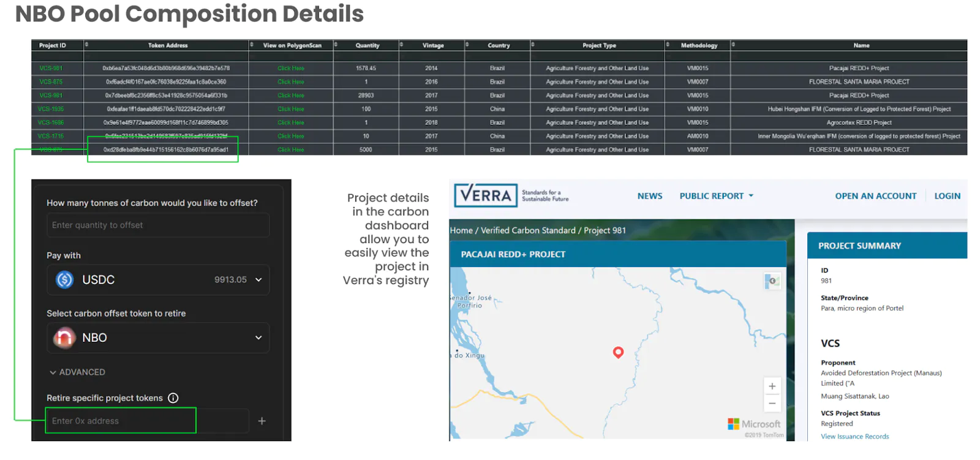Select token address starting 0xb6ea7a53fc048d6d
This screenshot has width=980, height=460.
click(166, 68)
